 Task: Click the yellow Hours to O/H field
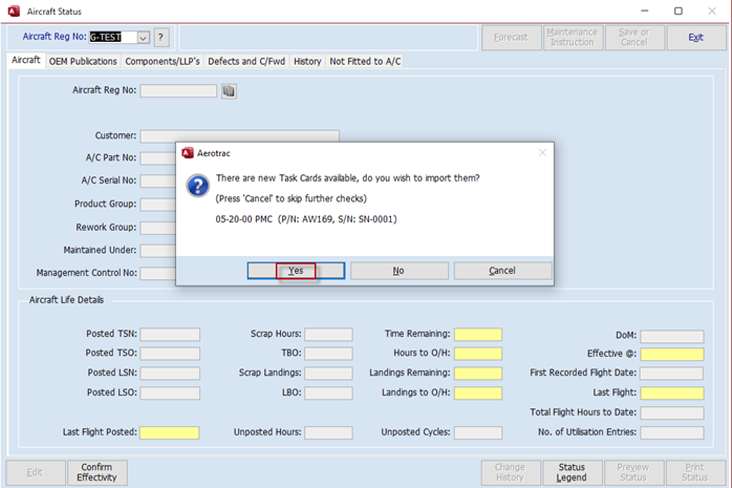(478, 354)
